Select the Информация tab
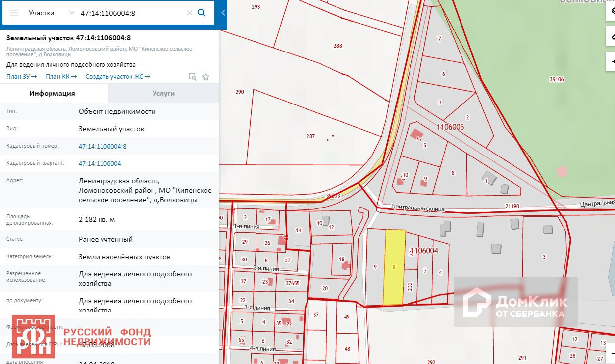 coord(52,93)
